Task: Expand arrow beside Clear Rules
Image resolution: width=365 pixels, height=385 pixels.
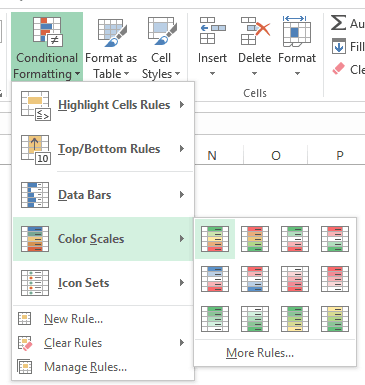Action: pos(182,342)
